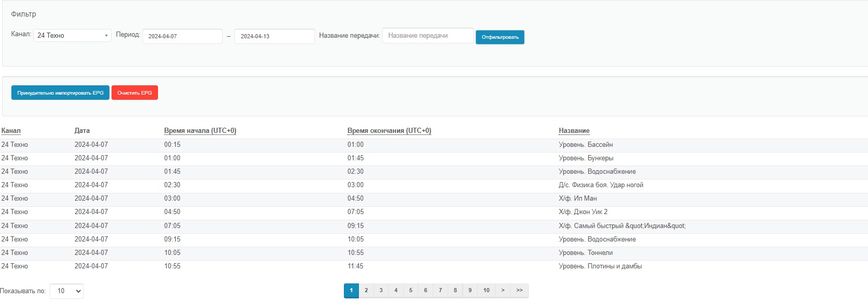
Task: Click the last page >> button
Action: (x=519, y=291)
